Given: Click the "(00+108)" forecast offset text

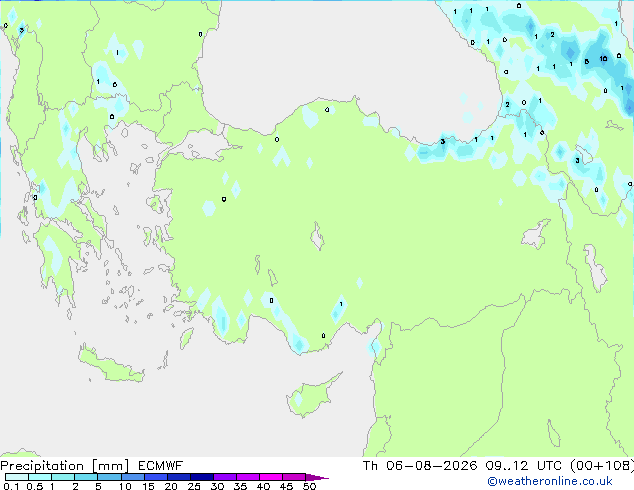Looking at the screenshot, I should [x=602, y=466].
